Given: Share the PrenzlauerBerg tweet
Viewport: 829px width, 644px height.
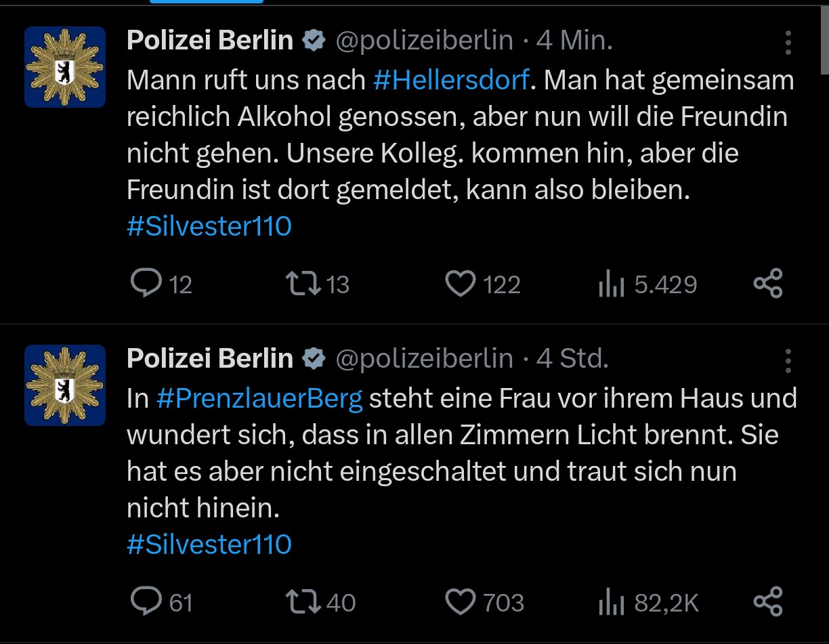Looking at the screenshot, I should coord(768,602).
